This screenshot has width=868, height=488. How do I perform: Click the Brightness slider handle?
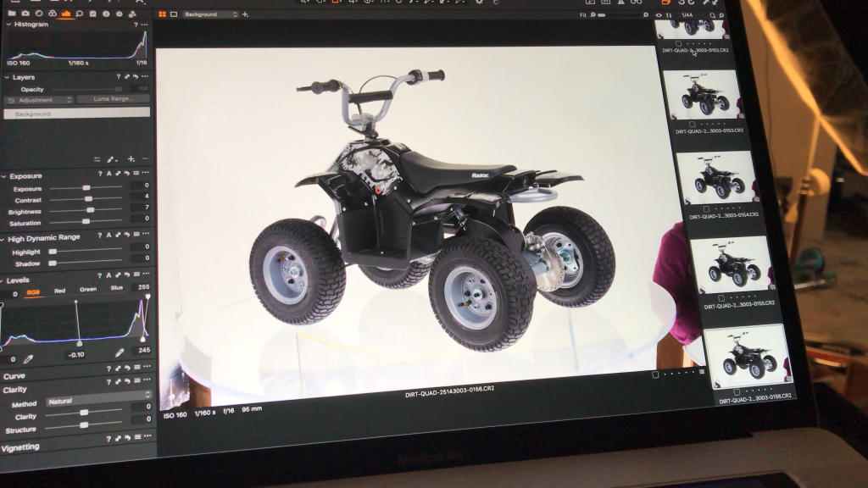click(x=88, y=209)
